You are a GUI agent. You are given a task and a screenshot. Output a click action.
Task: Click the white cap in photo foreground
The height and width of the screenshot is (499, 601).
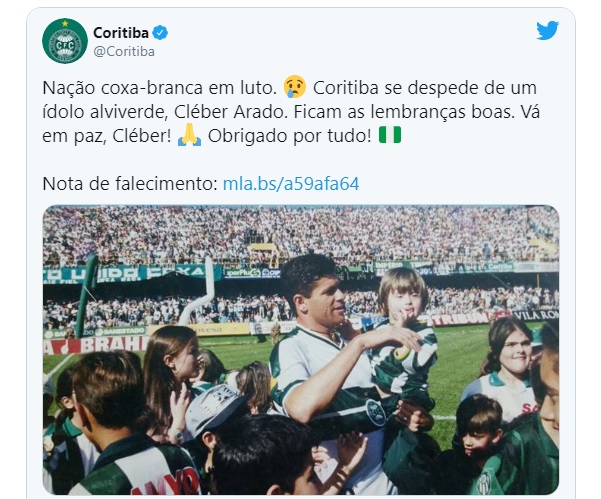point(215,410)
